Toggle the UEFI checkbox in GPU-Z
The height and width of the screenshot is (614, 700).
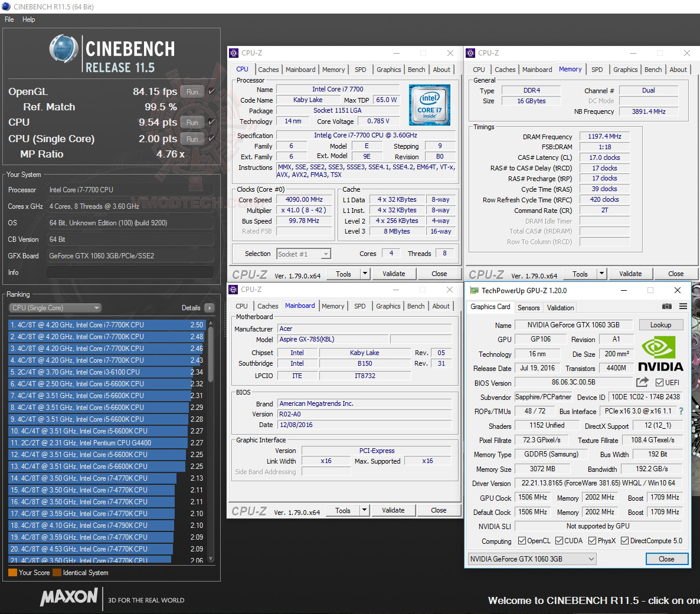(x=659, y=382)
